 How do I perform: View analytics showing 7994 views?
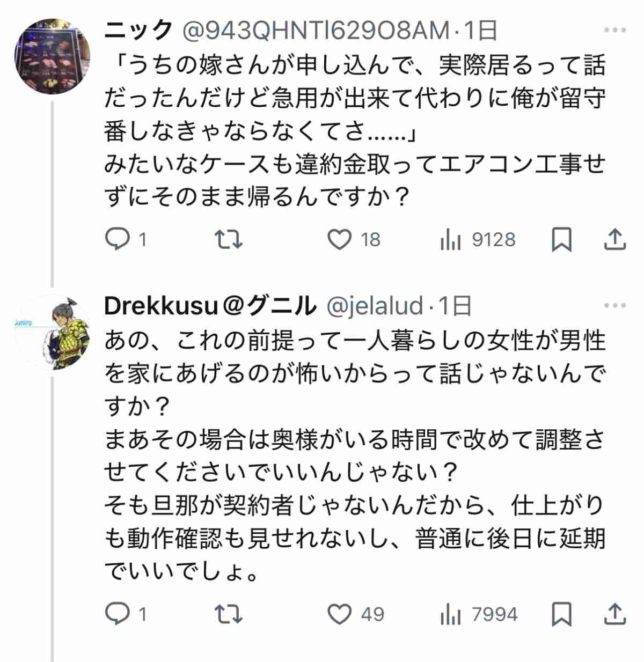coord(451,614)
